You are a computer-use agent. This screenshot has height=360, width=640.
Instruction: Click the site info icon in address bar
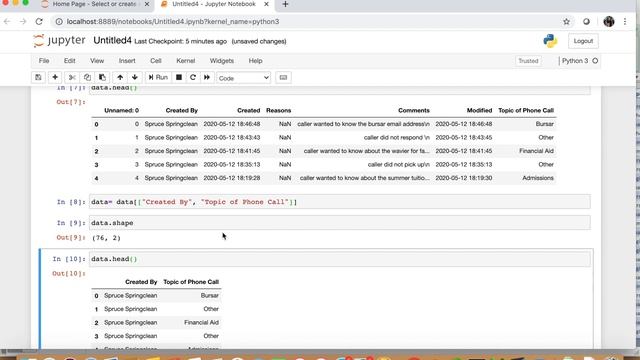pos(59,22)
